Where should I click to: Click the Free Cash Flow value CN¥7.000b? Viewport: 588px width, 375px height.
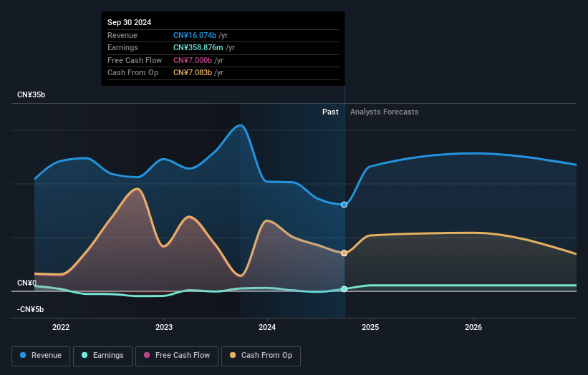193,60
